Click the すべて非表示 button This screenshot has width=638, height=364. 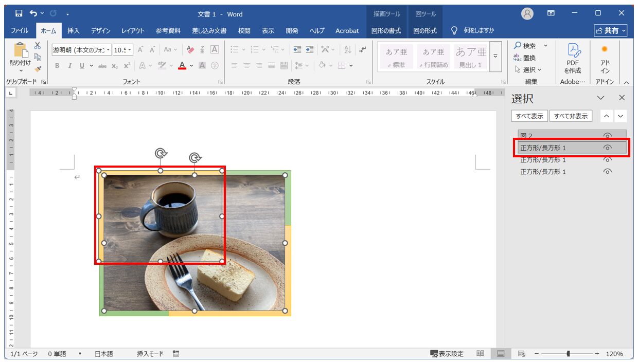pos(571,116)
